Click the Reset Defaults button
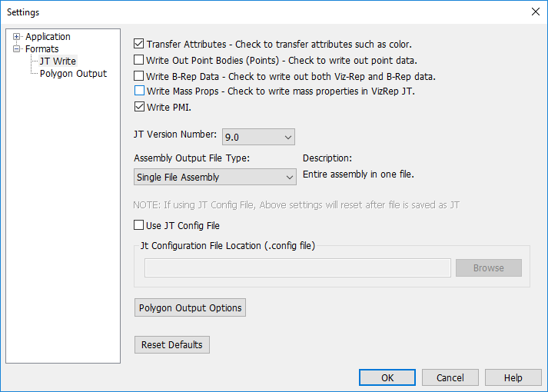 171,345
